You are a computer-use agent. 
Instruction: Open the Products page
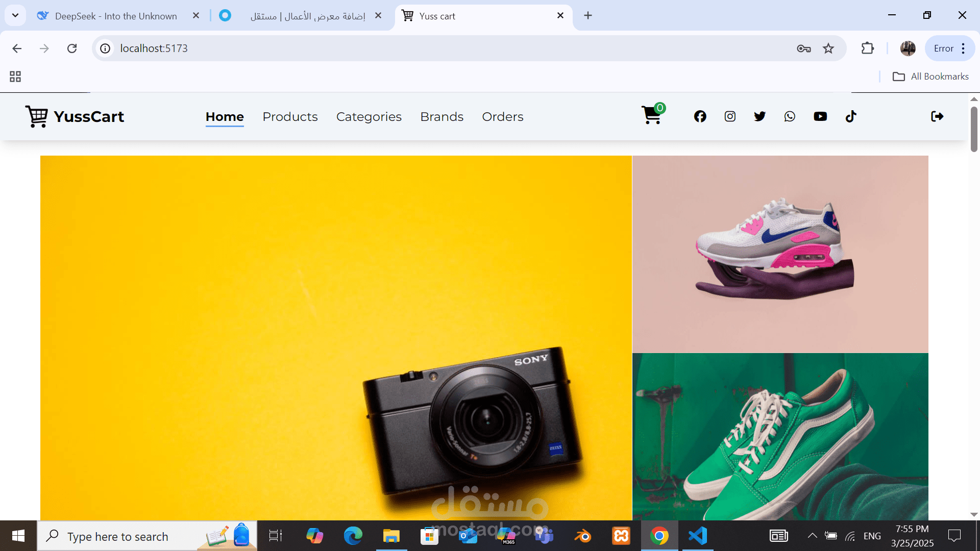(x=290, y=117)
